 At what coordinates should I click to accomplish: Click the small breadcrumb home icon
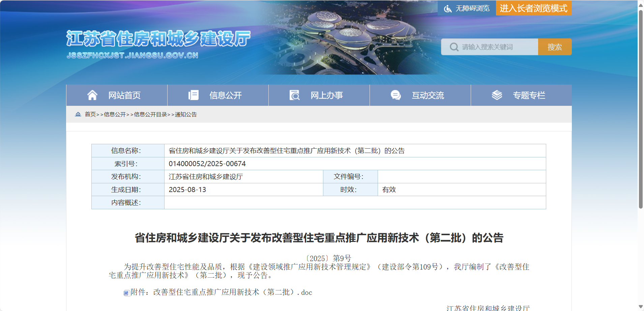pos(78,114)
